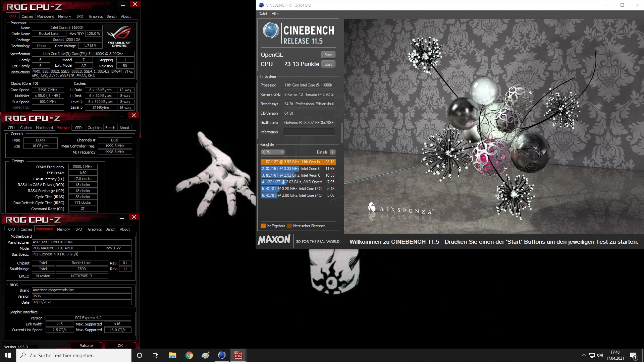The width and height of the screenshot is (644, 362).
Task: Open the paint app icon on taskbar
Action: [205, 355]
